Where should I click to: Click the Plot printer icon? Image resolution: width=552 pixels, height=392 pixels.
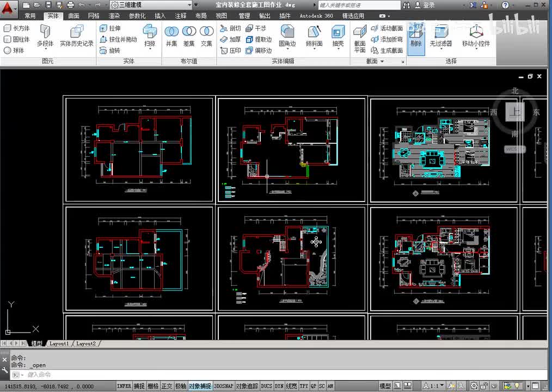[x=71, y=5]
